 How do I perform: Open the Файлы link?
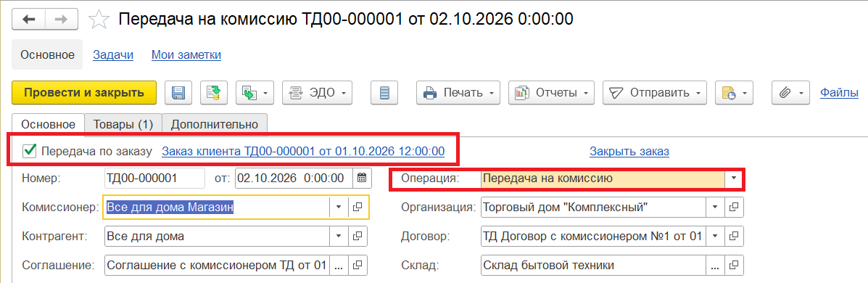(x=839, y=92)
